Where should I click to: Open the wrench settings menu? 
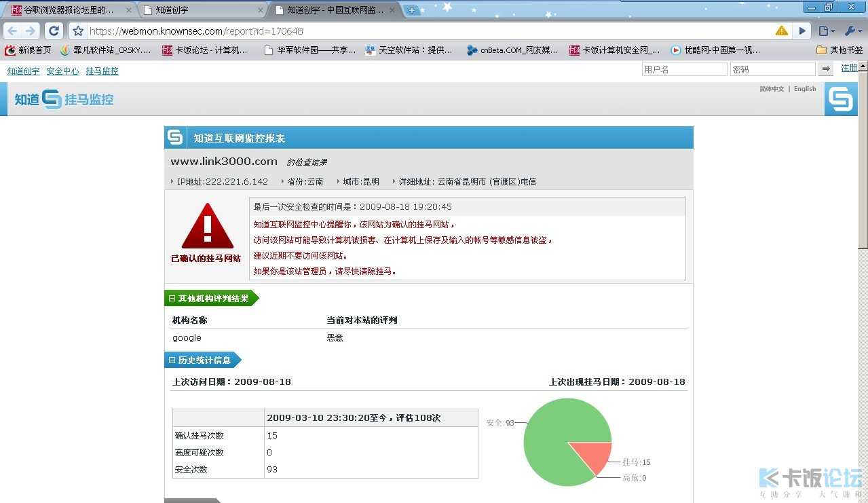[852, 31]
